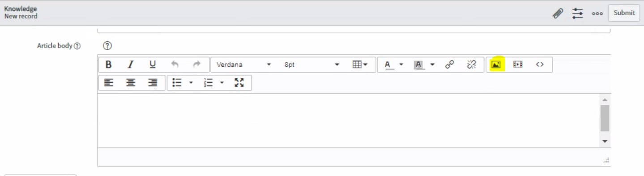Remove link using unlink icon
This screenshot has width=644, height=176.
tap(472, 64)
